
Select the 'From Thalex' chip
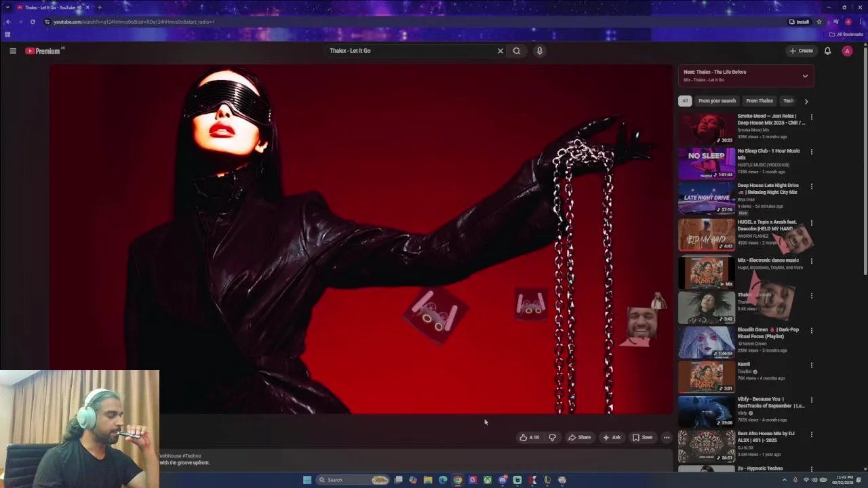pyautogui.click(x=759, y=101)
